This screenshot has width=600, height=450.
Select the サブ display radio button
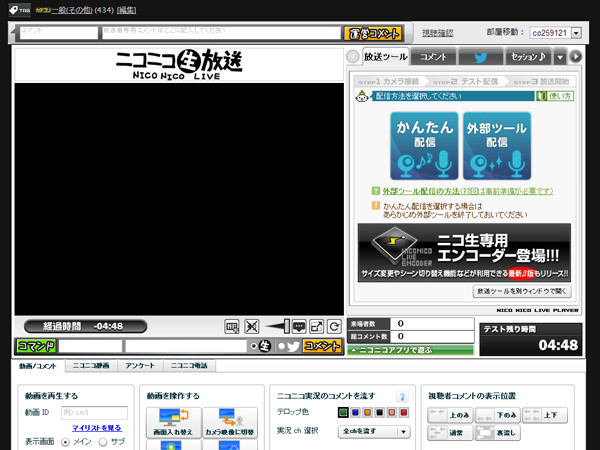[x=103, y=442]
